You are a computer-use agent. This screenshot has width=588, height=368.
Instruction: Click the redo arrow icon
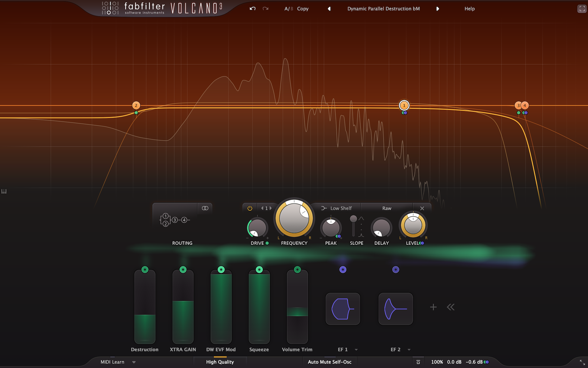(x=266, y=9)
